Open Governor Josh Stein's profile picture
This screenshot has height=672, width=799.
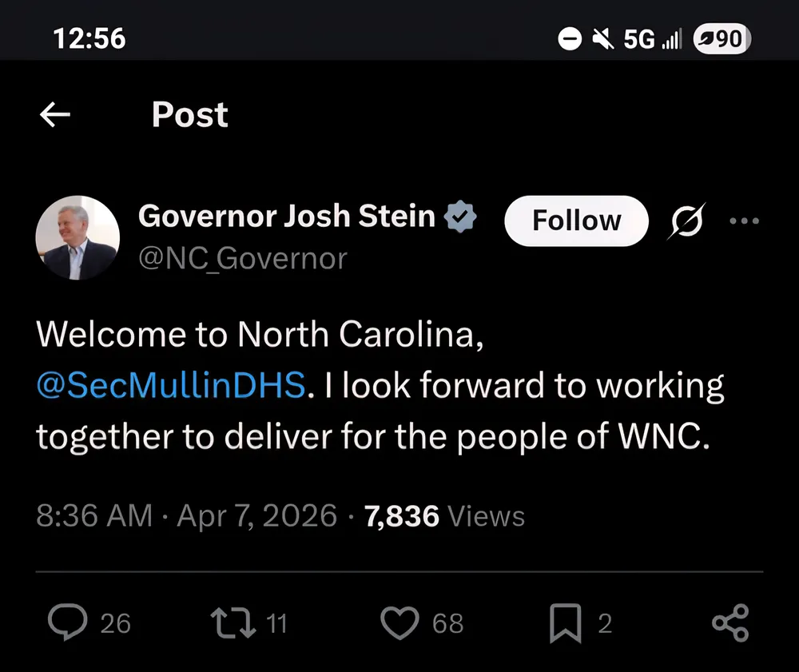[78, 238]
